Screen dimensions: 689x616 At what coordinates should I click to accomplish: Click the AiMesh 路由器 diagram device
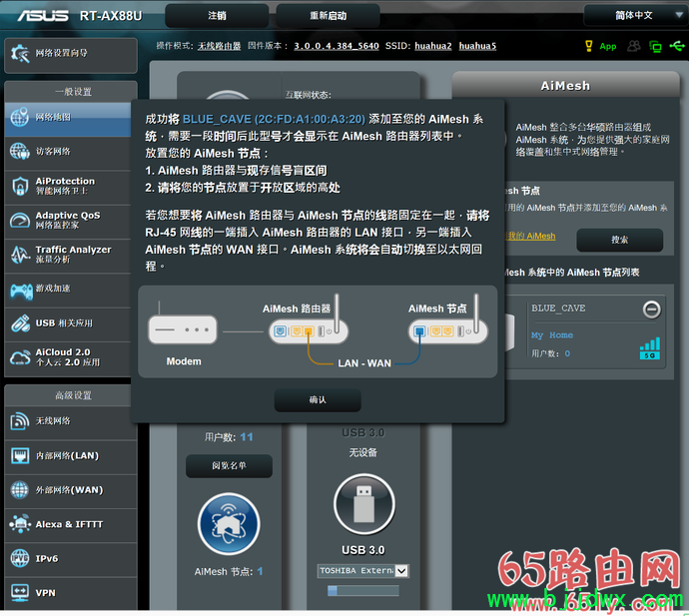[x=309, y=331]
